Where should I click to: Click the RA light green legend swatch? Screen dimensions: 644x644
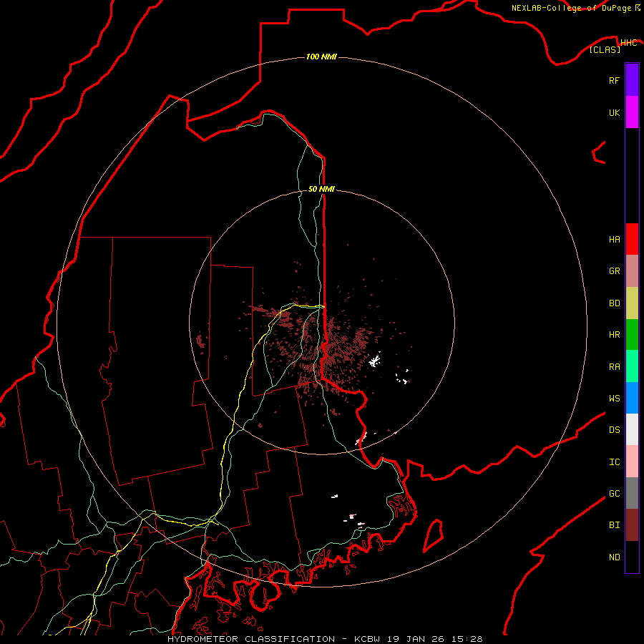point(632,366)
